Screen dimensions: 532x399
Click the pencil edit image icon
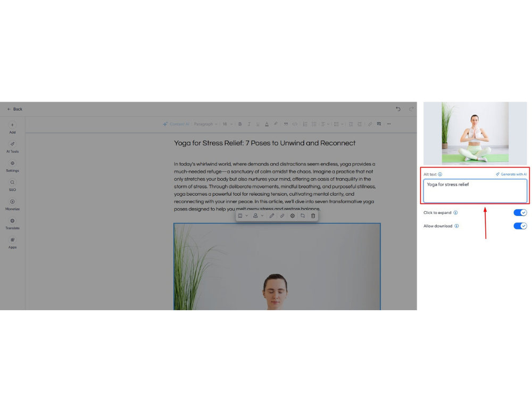[x=272, y=216]
